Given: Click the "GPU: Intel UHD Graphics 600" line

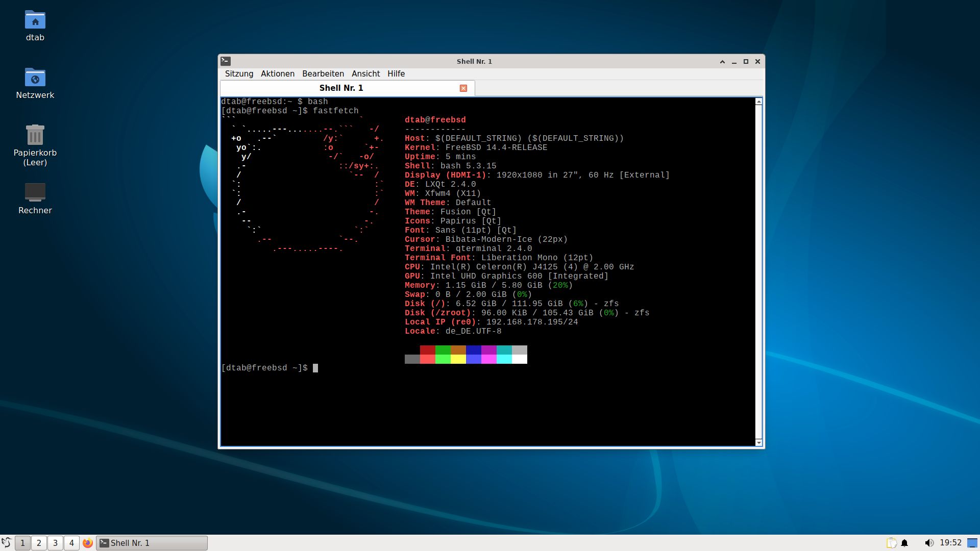Looking at the screenshot, I should pyautogui.click(x=507, y=276).
